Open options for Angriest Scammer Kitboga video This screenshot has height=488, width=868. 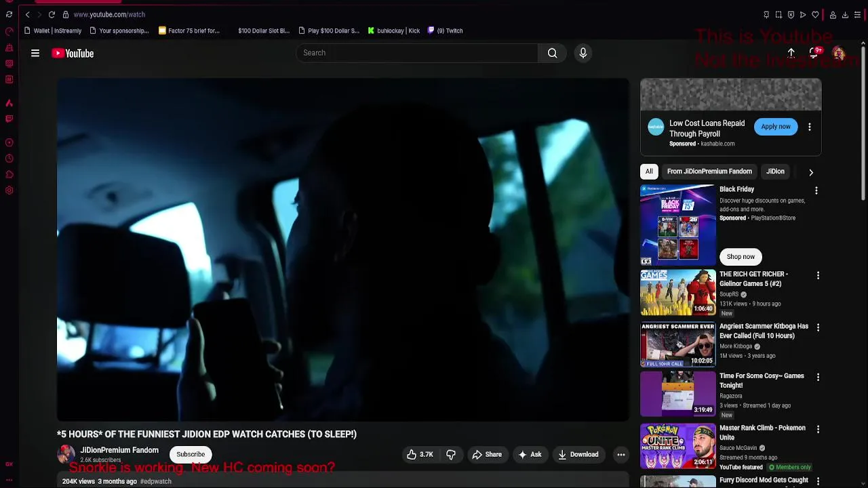(x=818, y=327)
